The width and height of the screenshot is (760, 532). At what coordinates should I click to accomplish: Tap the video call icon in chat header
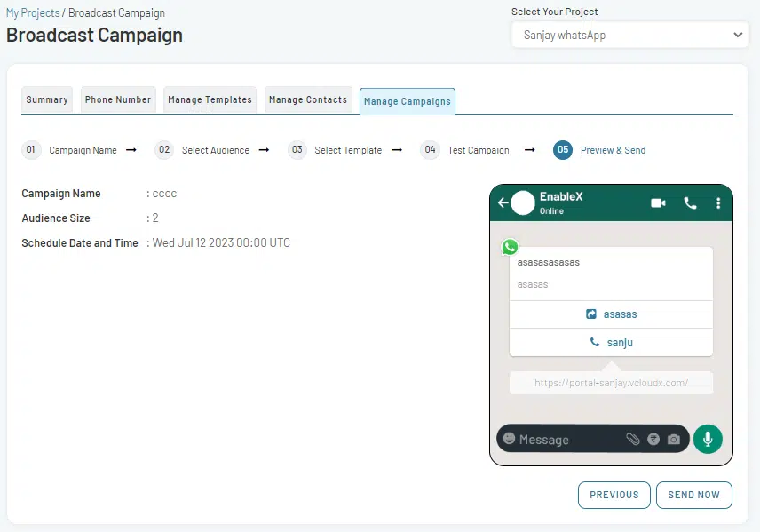(x=658, y=202)
